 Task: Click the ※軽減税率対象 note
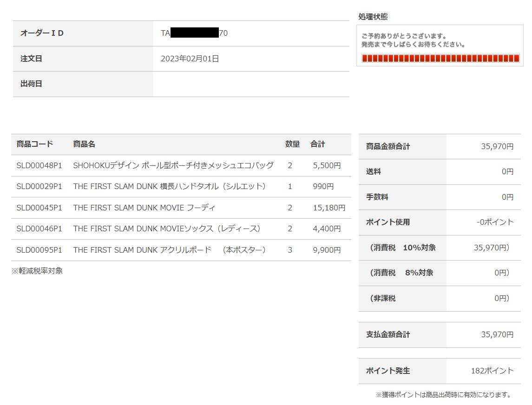(x=37, y=271)
